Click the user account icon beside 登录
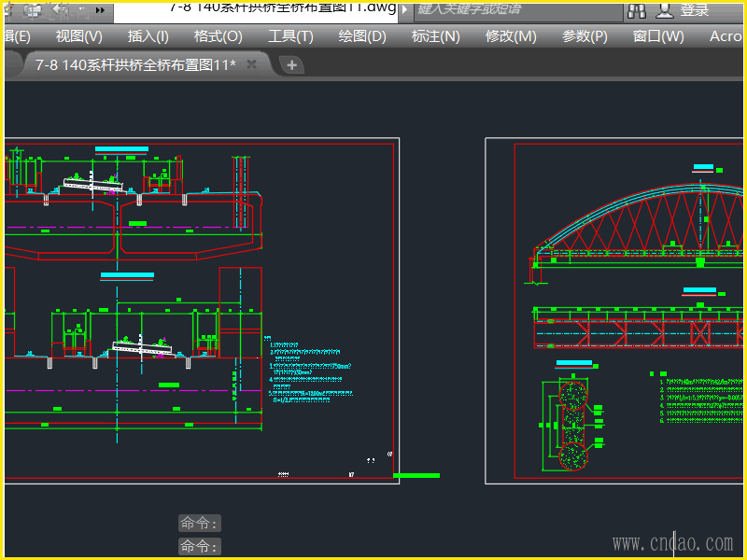Viewport: 747px width, 560px height. click(665, 11)
